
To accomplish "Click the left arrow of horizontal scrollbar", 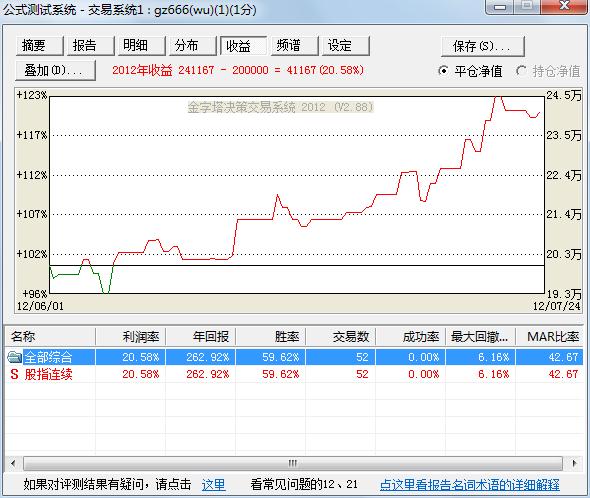I will pyautogui.click(x=14, y=463).
